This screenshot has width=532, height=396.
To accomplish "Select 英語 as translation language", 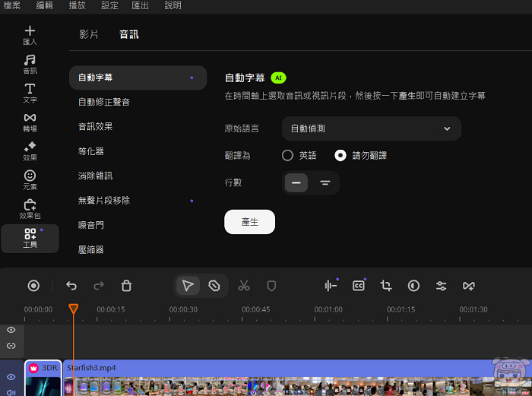I will (x=287, y=155).
